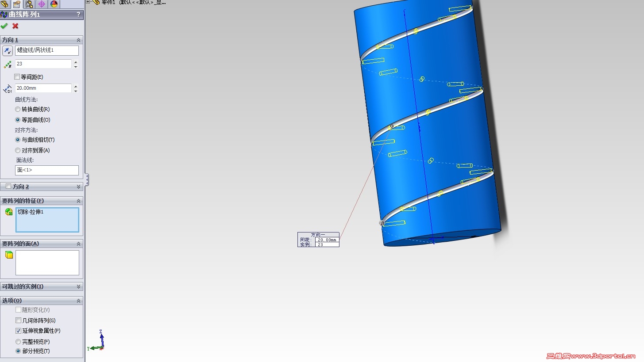This screenshot has width=644, height=362.
Task: Expand the 零件1 flyout tree node
Action: [x=88, y=2]
